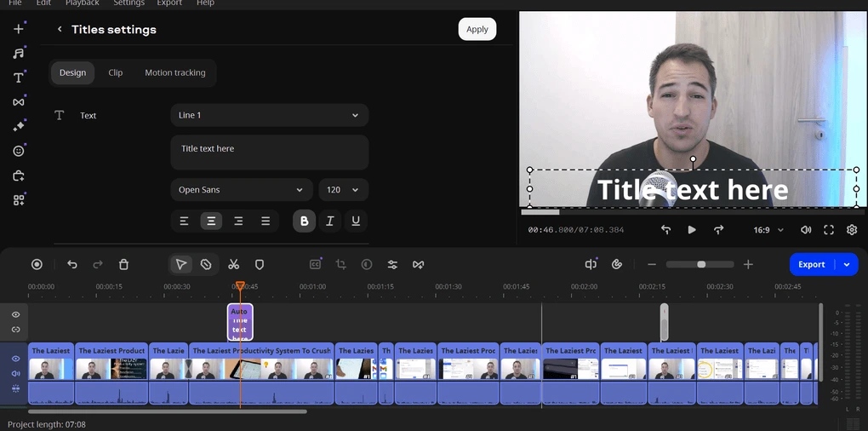
Task: Justify the title text
Action: (x=266, y=221)
